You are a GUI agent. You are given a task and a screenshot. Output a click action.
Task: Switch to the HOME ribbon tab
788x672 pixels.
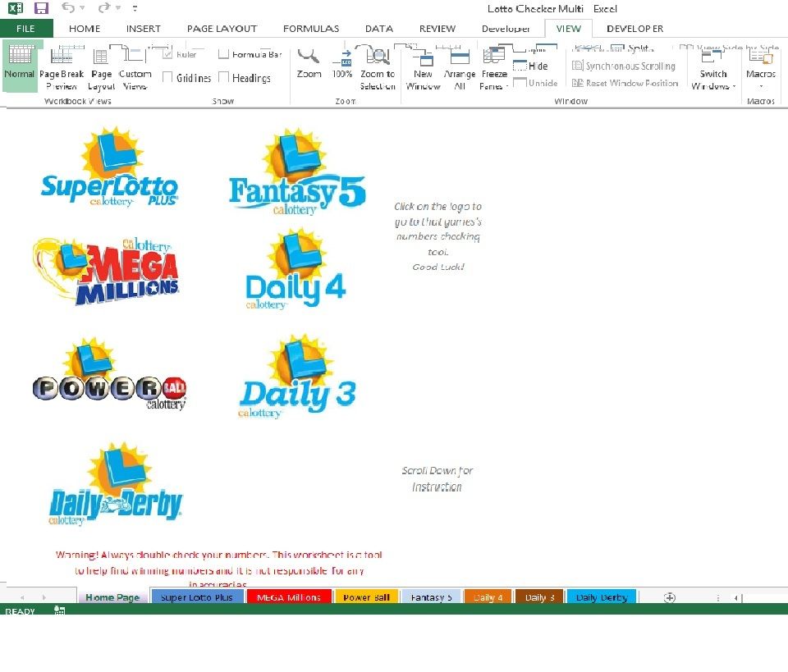[x=85, y=29]
